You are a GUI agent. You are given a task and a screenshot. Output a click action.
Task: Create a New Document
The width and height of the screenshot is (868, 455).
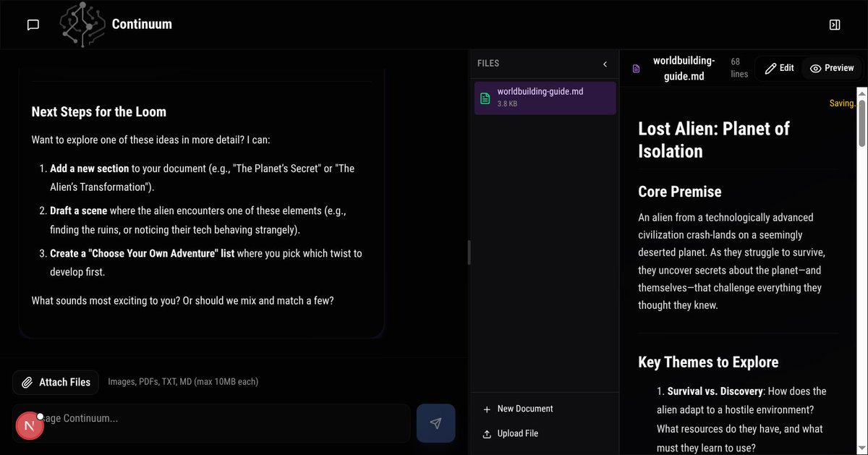(518, 409)
